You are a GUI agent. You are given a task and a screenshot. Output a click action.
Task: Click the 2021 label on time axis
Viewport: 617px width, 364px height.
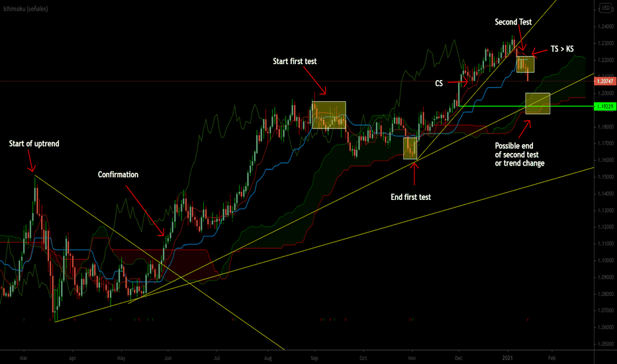click(508, 358)
